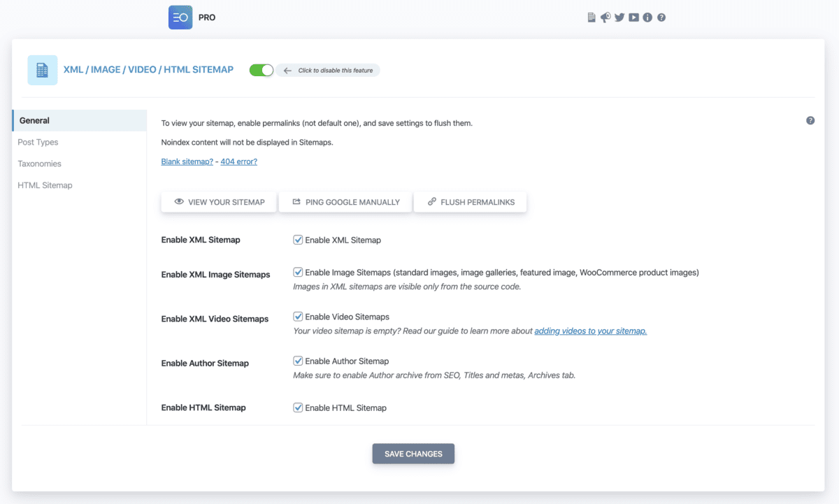Follow 'adding videos to your sitemap' link
The height and width of the screenshot is (504, 839).
click(591, 331)
